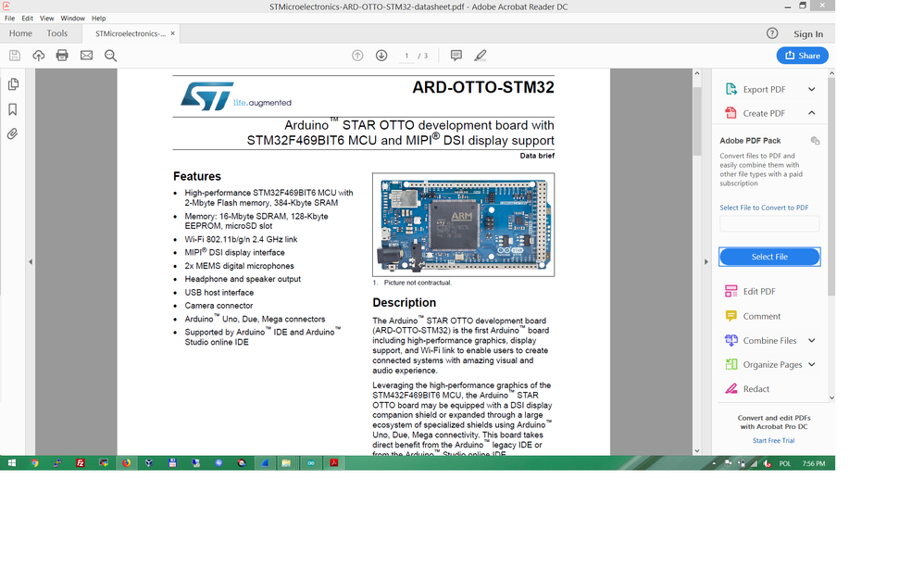This screenshot has height=568, width=924.
Task: Click the Save file icon in toolbar
Action: [x=15, y=56]
